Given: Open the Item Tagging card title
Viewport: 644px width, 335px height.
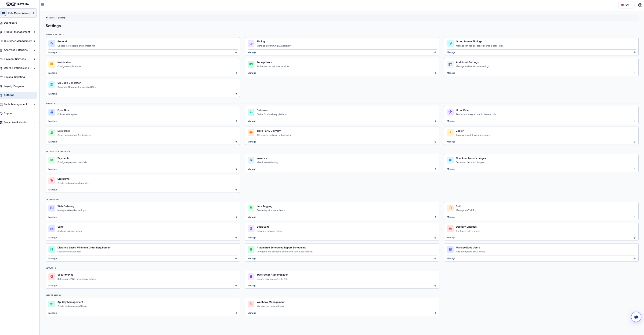Looking at the screenshot, I should point(264,206).
